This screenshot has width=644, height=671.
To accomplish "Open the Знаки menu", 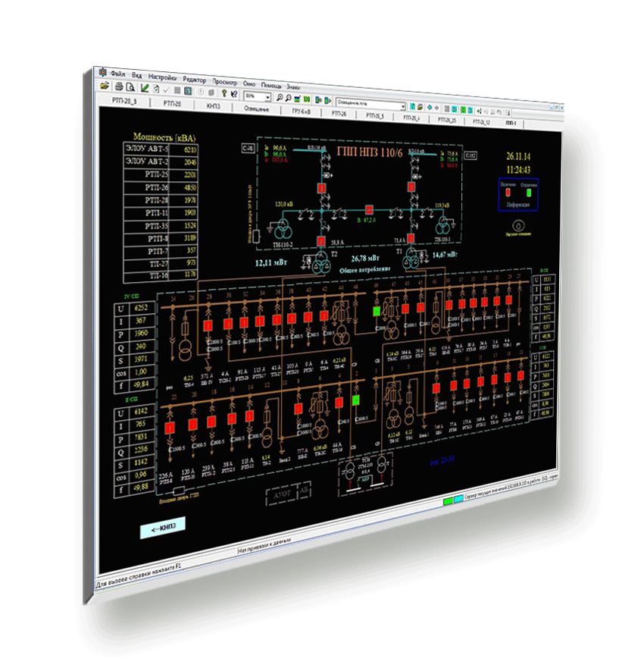I will point(293,87).
